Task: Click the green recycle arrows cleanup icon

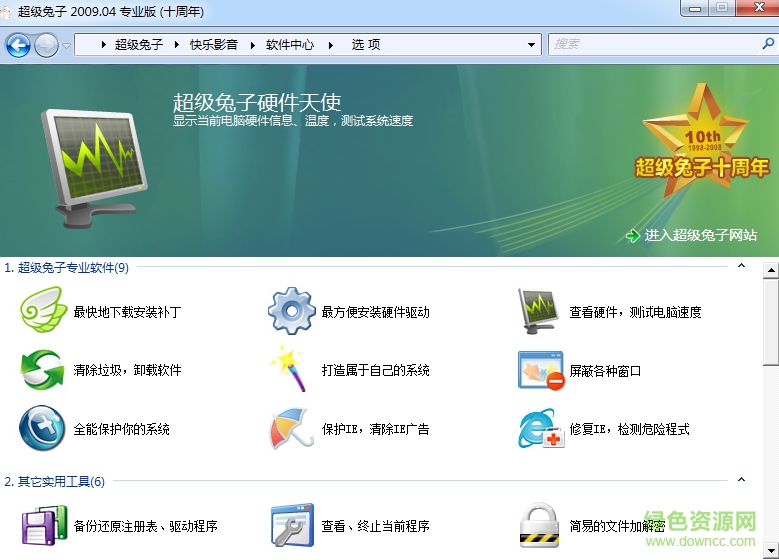Action: 43,370
